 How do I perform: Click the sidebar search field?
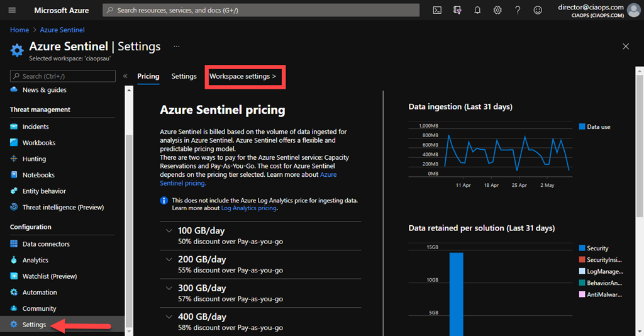pos(63,76)
